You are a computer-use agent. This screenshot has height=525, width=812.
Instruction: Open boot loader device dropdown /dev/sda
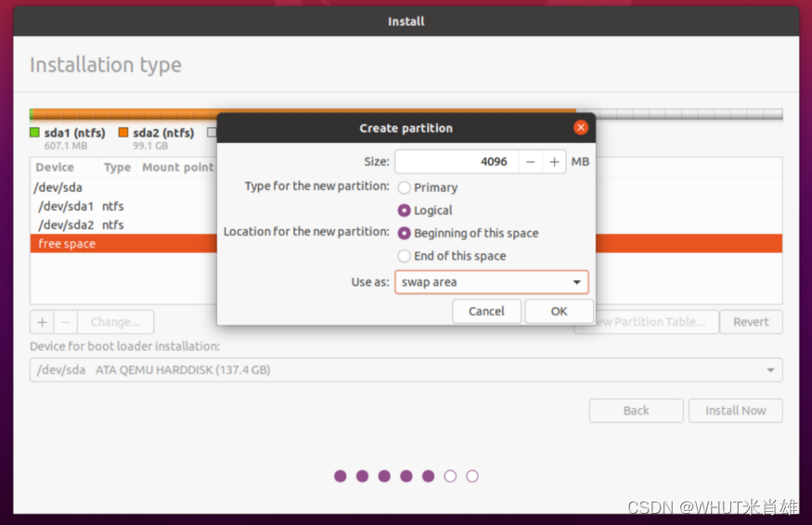tap(406, 370)
